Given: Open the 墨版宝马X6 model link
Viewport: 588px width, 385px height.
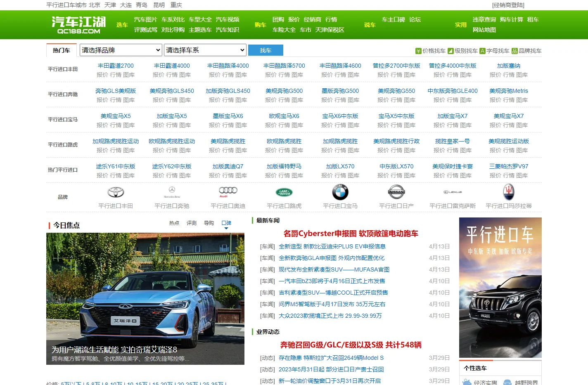Looking at the screenshot, I should (x=228, y=116).
